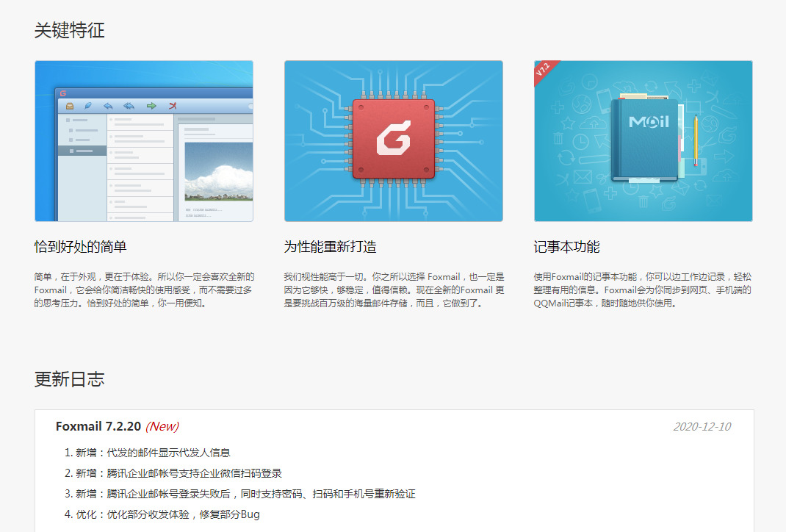Click the red delete X icon in preview toolbar

point(173,106)
